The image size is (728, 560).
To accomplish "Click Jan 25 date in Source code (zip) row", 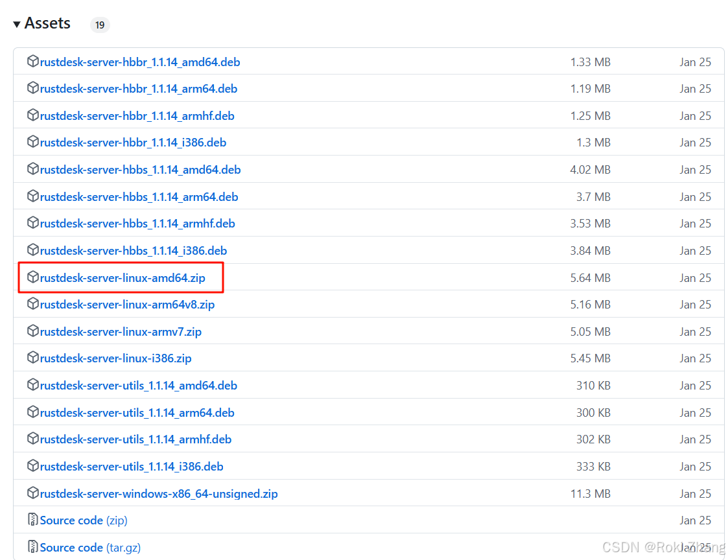I will pos(695,520).
